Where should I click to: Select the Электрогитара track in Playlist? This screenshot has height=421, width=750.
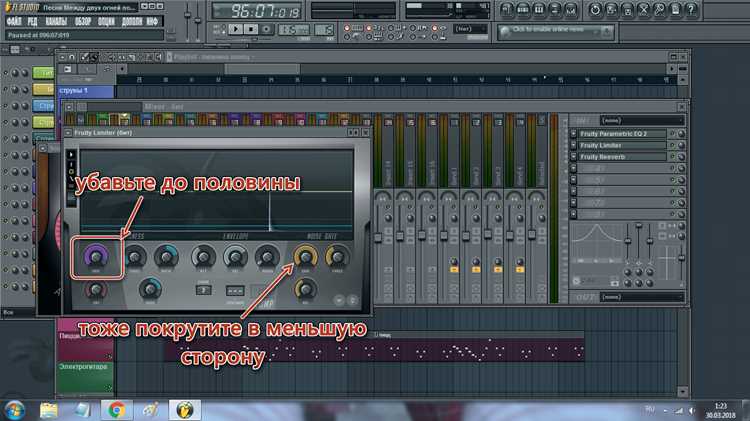pyautogui.click(x=85, y=377)
